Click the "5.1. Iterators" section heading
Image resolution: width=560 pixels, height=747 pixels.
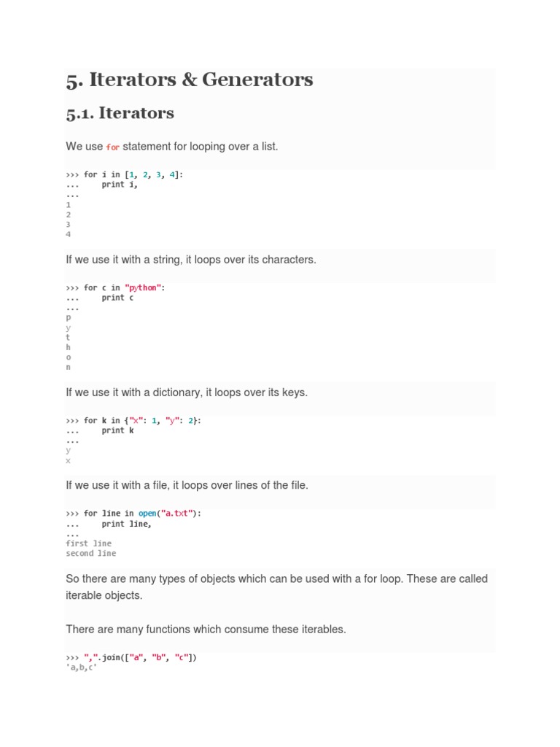(x=120, y=113)
